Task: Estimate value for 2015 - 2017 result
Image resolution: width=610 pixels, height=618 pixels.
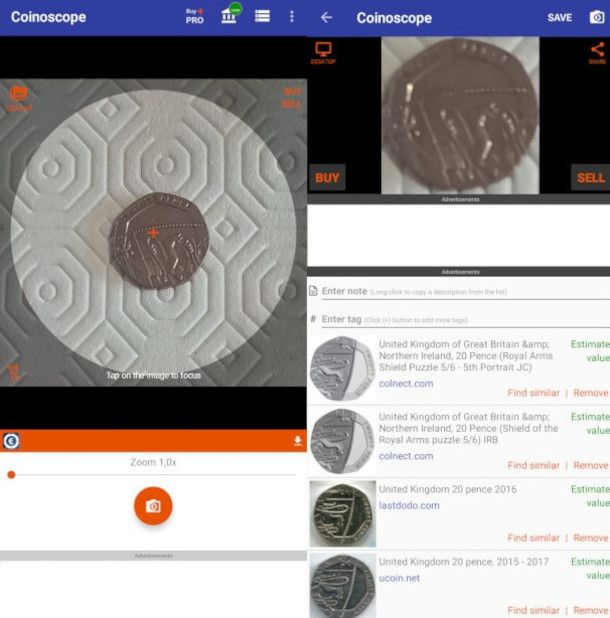Action: click(590, 569)
